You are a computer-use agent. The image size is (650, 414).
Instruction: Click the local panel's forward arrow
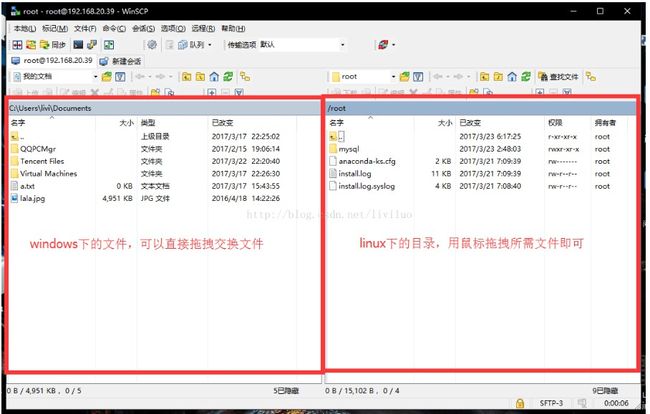point(160,77)
